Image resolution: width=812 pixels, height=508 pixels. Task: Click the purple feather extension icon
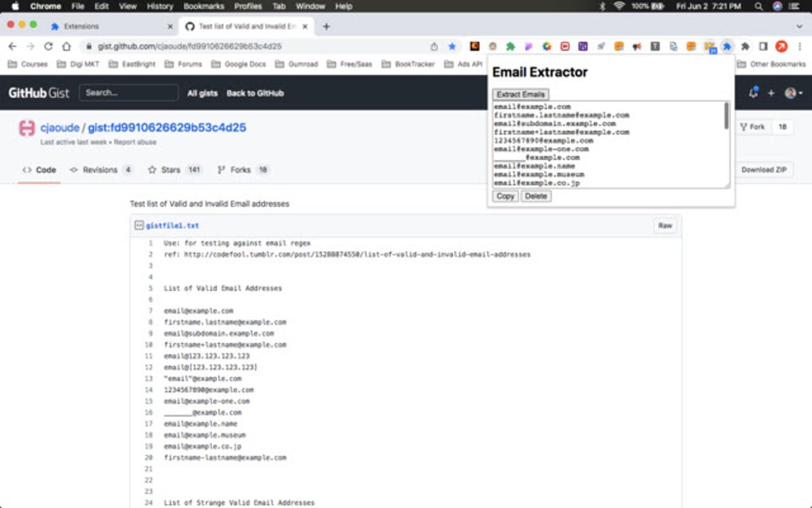tap(529, 47)
